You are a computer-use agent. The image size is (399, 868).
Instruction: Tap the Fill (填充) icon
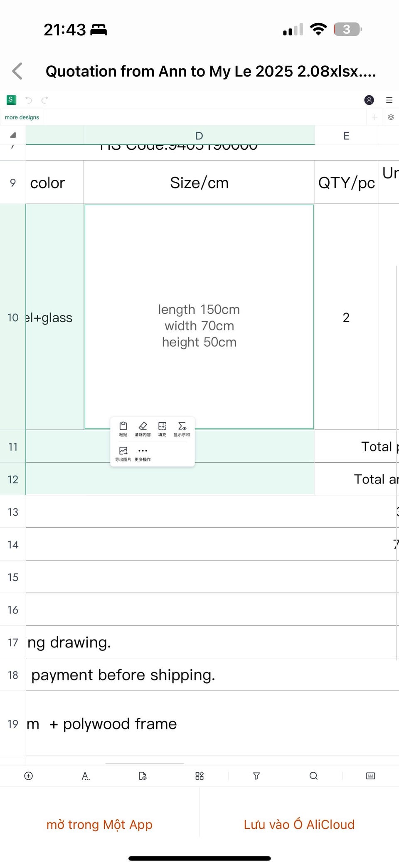tap(162, 429)
